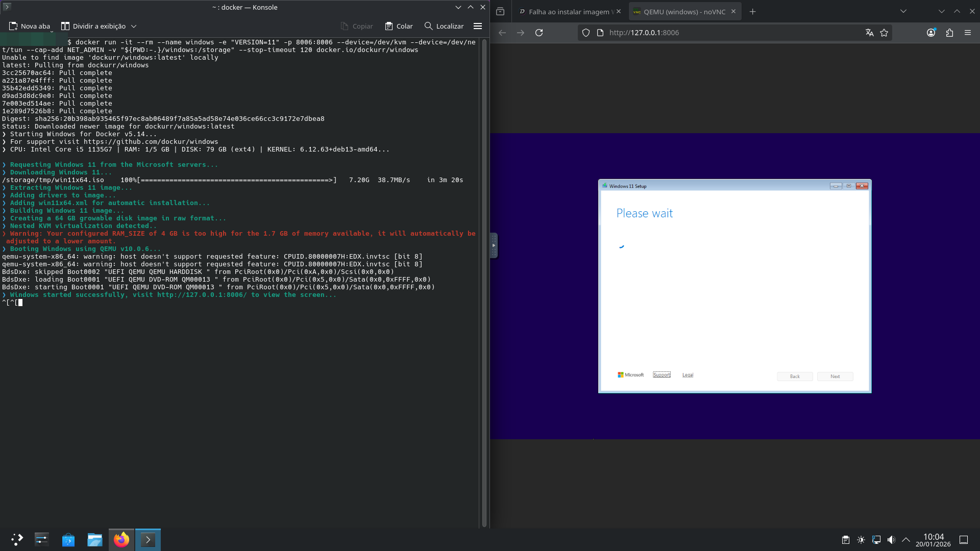Click the tracking protection shield icon
The height and width of the screenshot is (551, 980).
[586, 33]
